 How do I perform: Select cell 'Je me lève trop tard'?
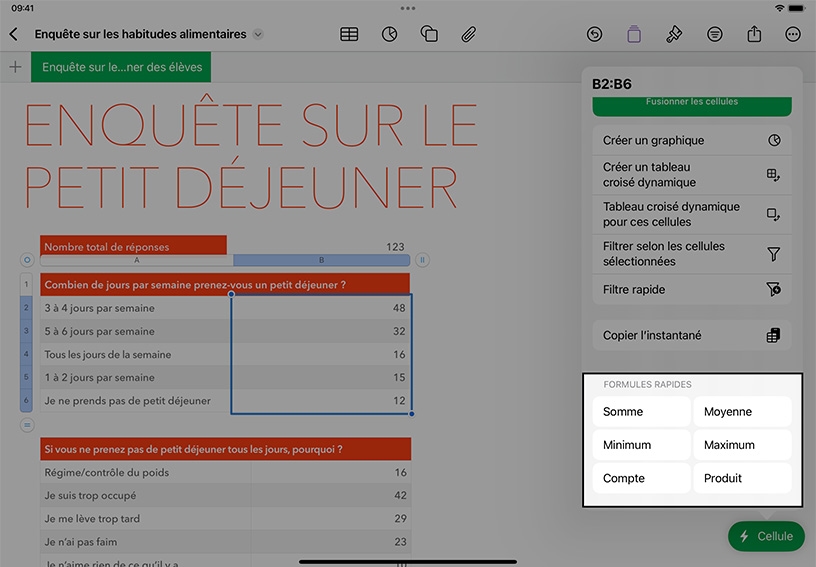146,519
